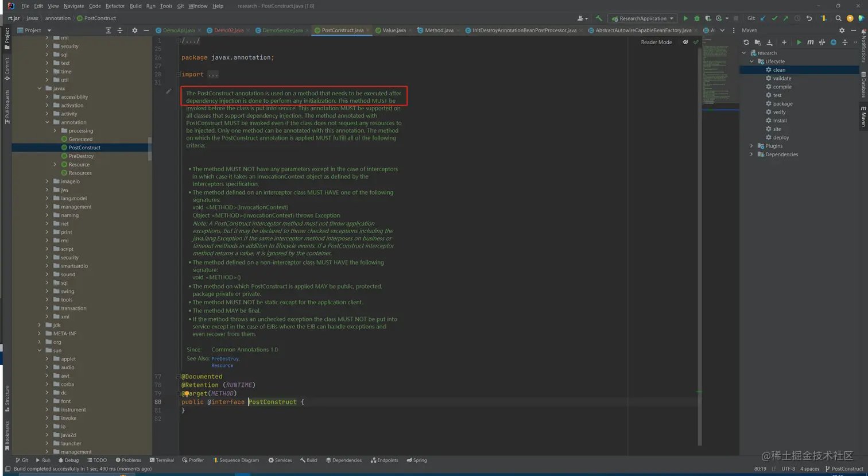Download Maven sources and documentation
The width and height of the screenshot is (868, 476).
click(770, 42)
